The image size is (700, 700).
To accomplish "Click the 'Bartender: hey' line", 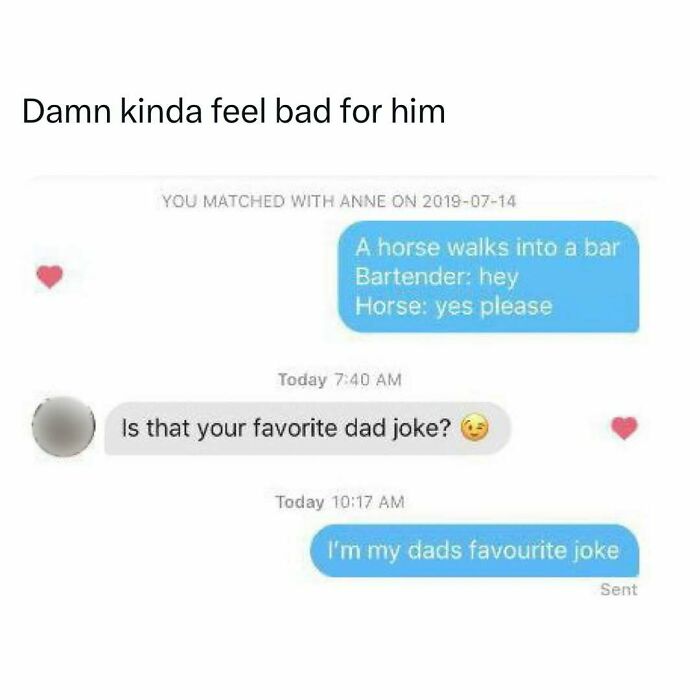I will (436, 277).
